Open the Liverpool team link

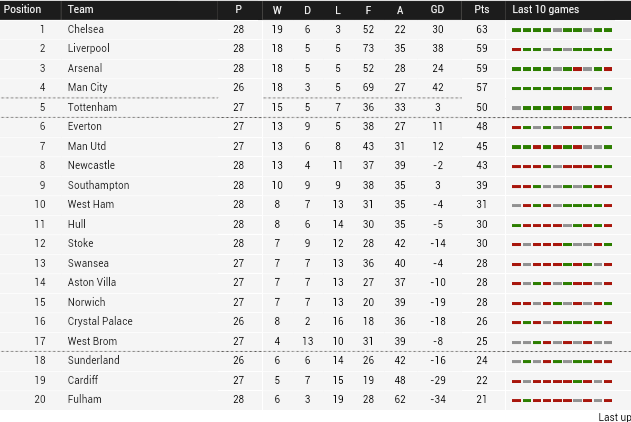click(x=89, y=48)
